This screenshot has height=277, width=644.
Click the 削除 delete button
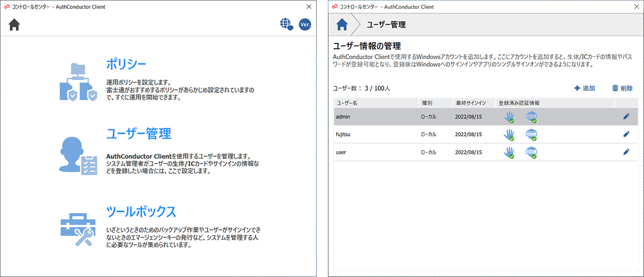(622, 88)
